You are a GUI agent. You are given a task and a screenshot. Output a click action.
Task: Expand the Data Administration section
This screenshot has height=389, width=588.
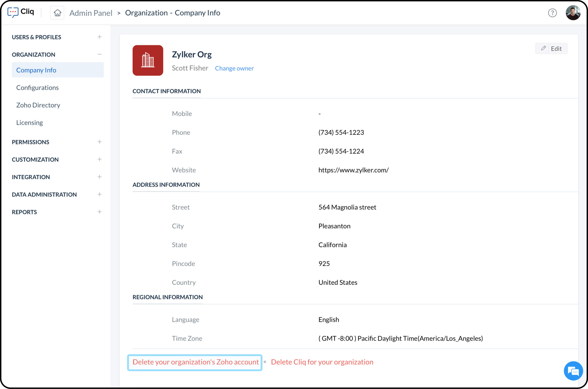tap(99, 194)
